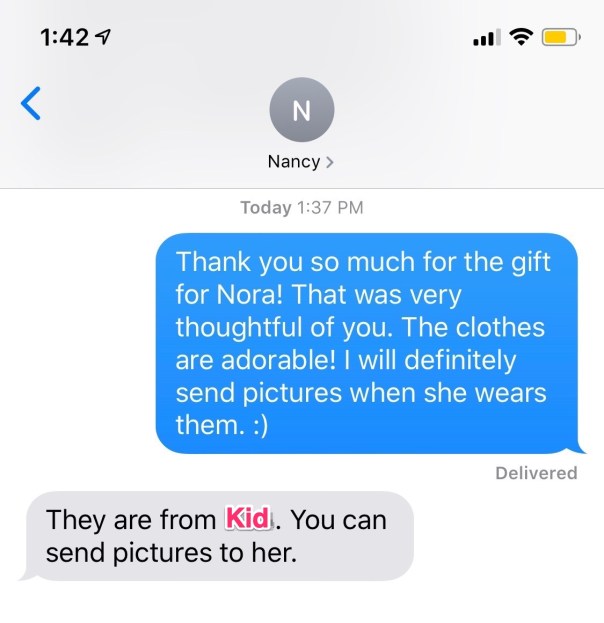Open contact details via Nancy's name
This screenshot has height=623, width=604.
point(294,162)
